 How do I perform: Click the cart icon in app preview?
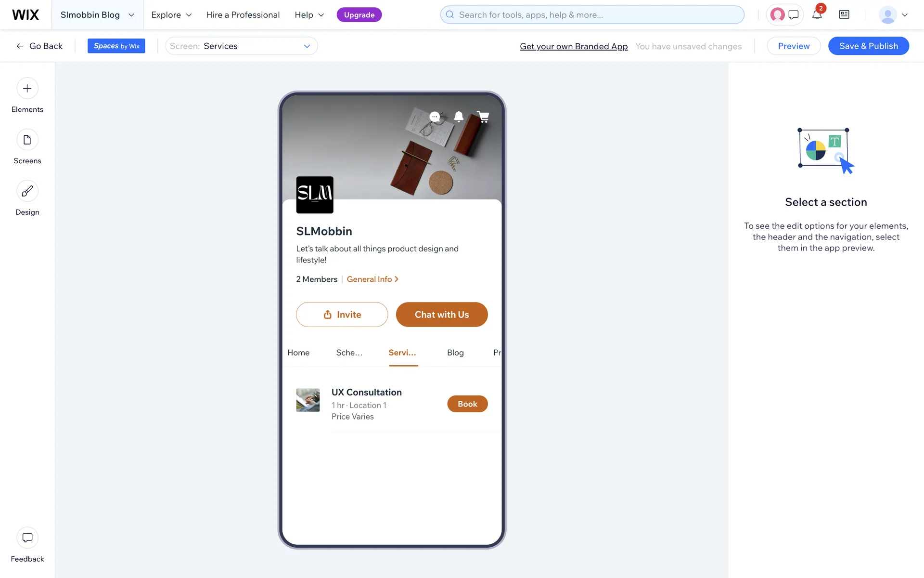(x=483, y=117)
